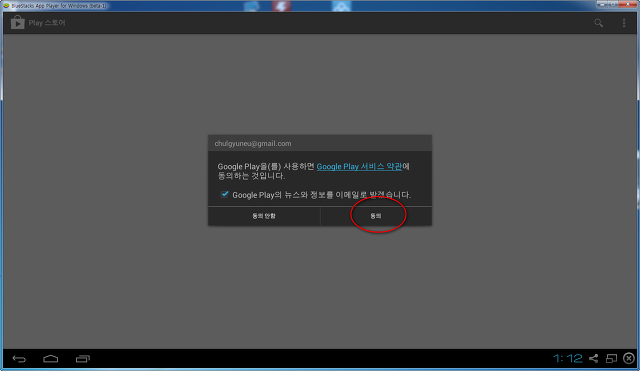Uncheck Google Play news email checkbox

pyautogui.click(x=224, y=194)
